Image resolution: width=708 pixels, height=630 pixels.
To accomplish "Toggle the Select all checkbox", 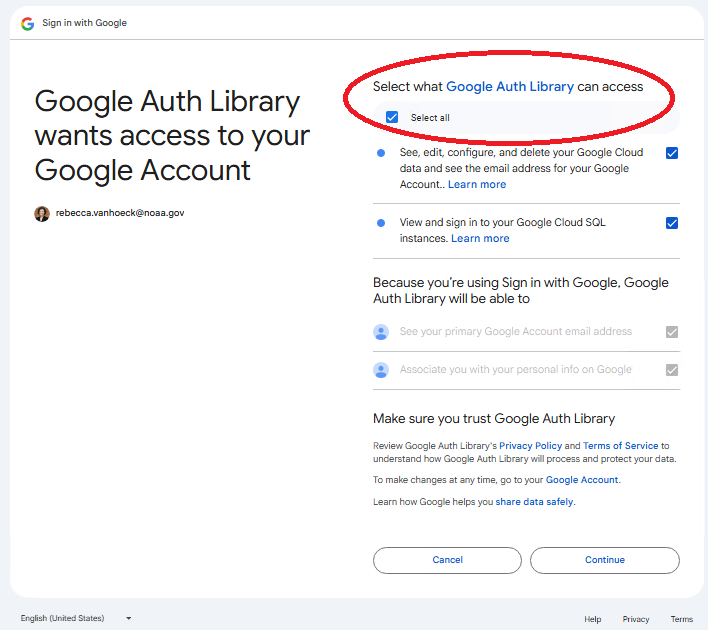I will click(392, 117).
